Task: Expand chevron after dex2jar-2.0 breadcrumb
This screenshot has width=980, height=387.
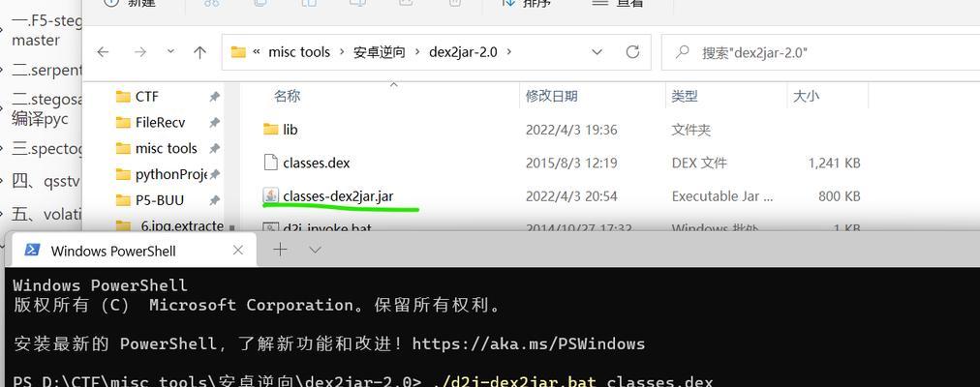Action: 508,52
